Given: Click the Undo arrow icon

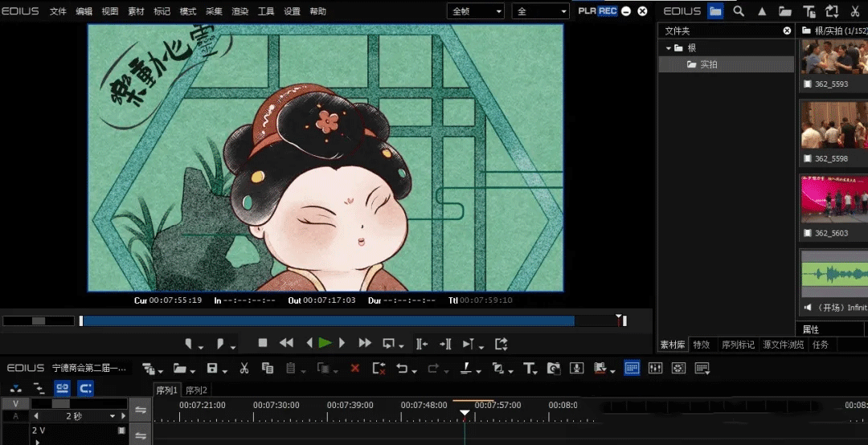Looking at the screenshot, I should click(x=402, y=368).
